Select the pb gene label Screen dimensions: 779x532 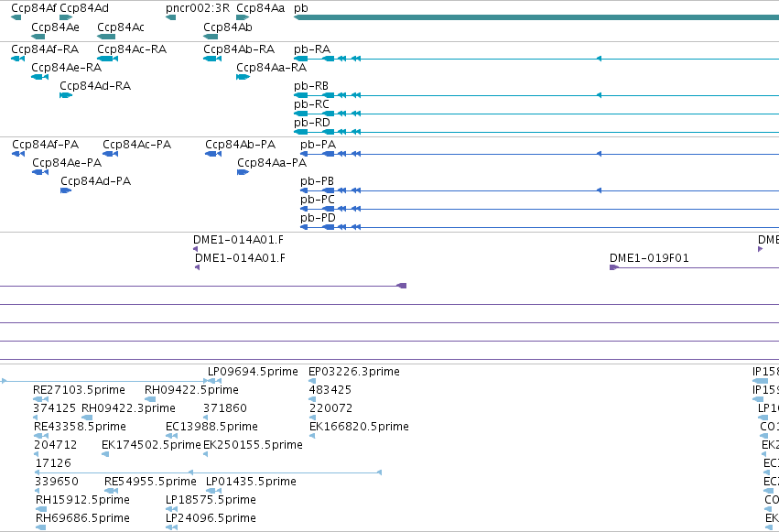click(301, 8)
